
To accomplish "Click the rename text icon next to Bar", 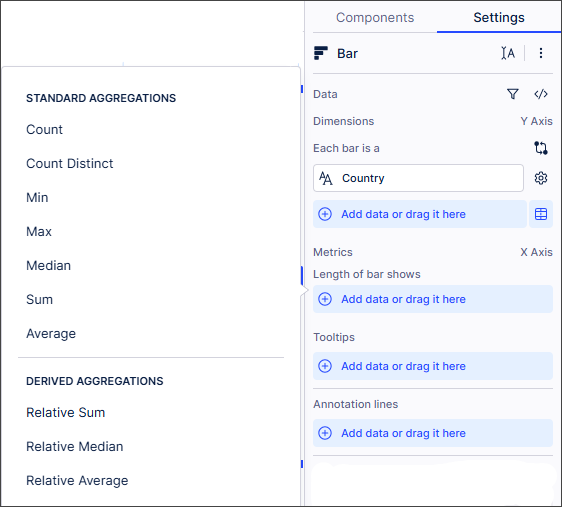I will click(508, 53).
